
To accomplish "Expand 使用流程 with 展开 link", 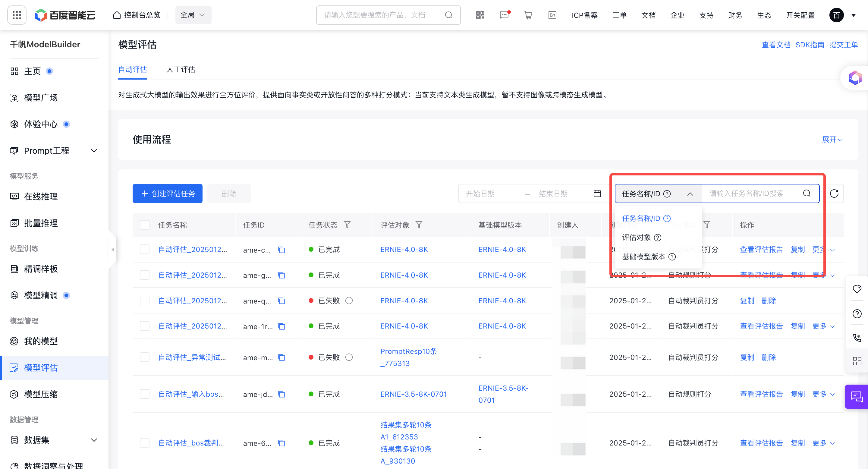I will coord(832,140).
